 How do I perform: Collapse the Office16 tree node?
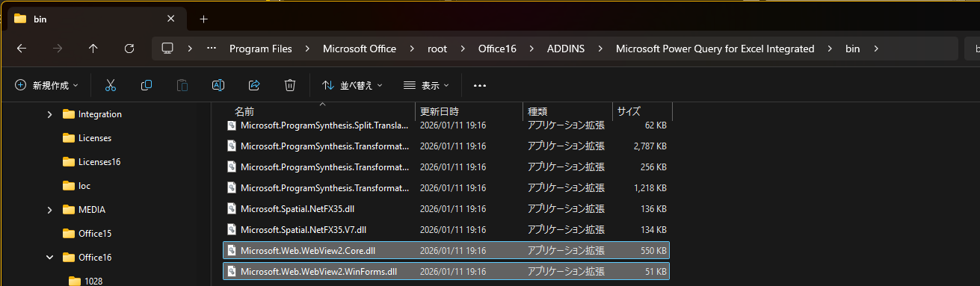pyautogui.click(x=49, y=258)
